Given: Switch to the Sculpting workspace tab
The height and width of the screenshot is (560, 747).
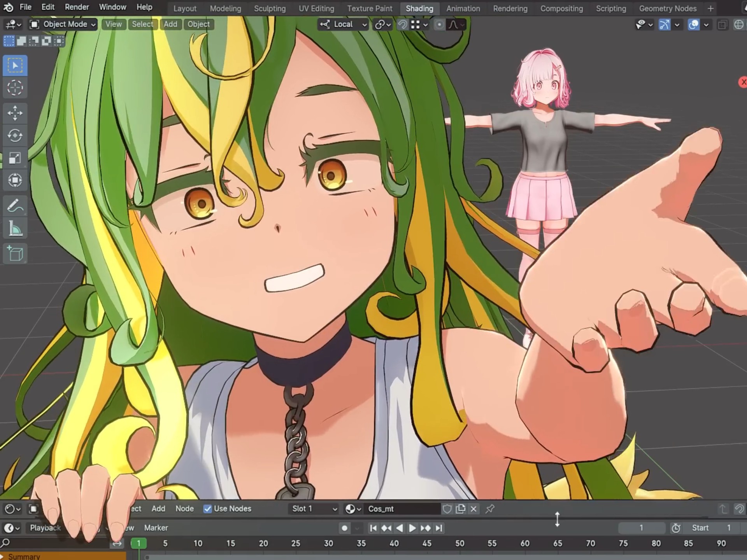Looking at the screenshot, I should pyautogui.click(x=270, y=9).
